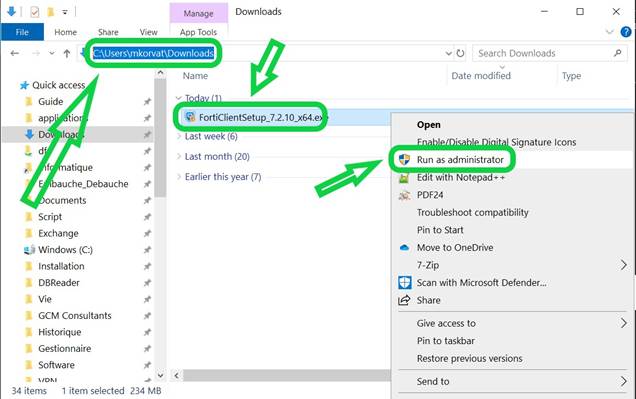Open the Script folder in the sidebar
Viewport: 636px width, 399px height.
tap(50, 217)
